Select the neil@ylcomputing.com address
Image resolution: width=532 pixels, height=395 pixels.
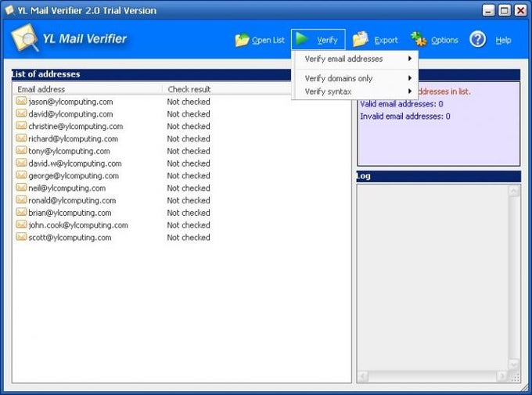tap(66, 188)
